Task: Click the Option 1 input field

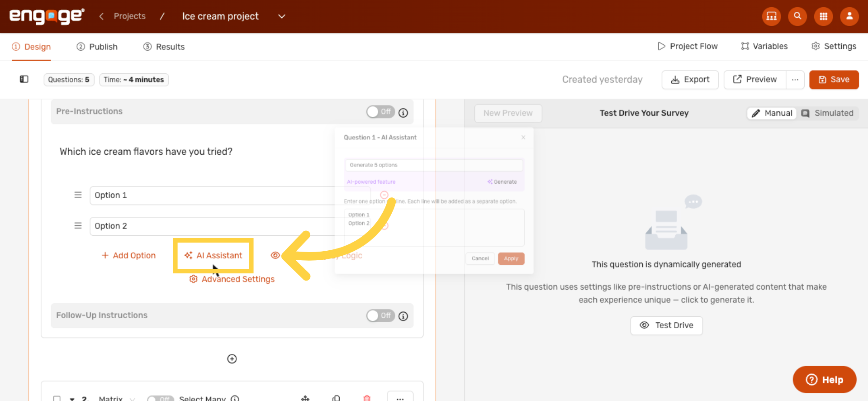Action: pos(230,196)
